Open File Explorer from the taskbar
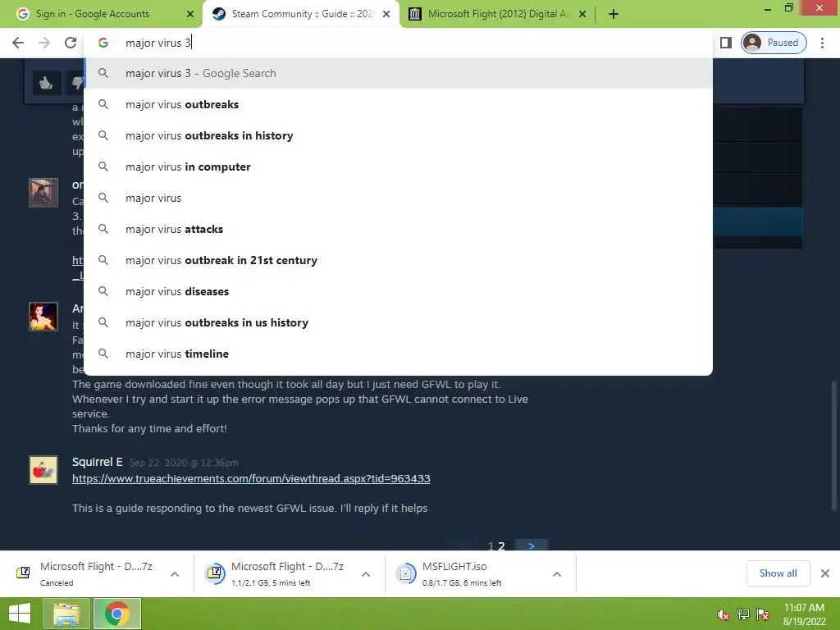This screenshot has width=840, height=630. click(x=66, y=614)
